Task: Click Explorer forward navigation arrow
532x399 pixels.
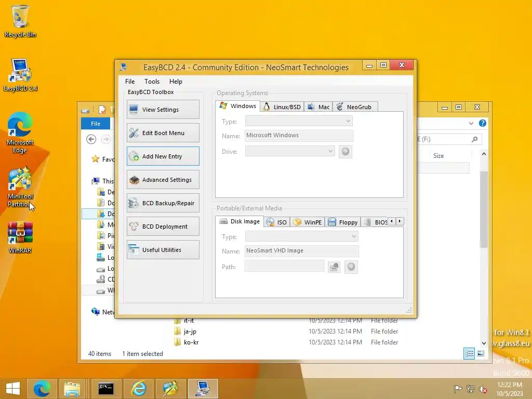Action: click(106, 139)
